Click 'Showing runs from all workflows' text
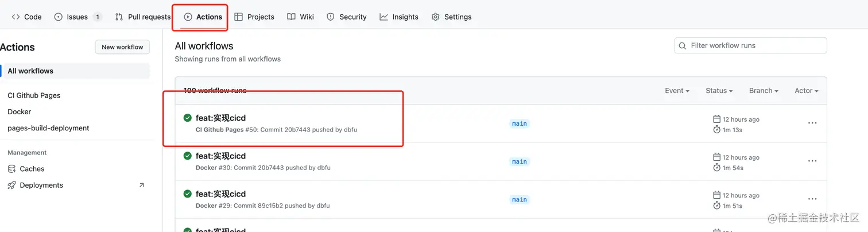 click(228, 59)
